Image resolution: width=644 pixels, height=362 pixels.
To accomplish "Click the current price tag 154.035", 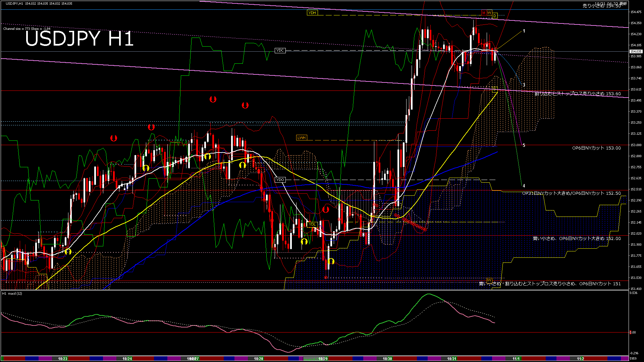I will (x=636, y=52).
